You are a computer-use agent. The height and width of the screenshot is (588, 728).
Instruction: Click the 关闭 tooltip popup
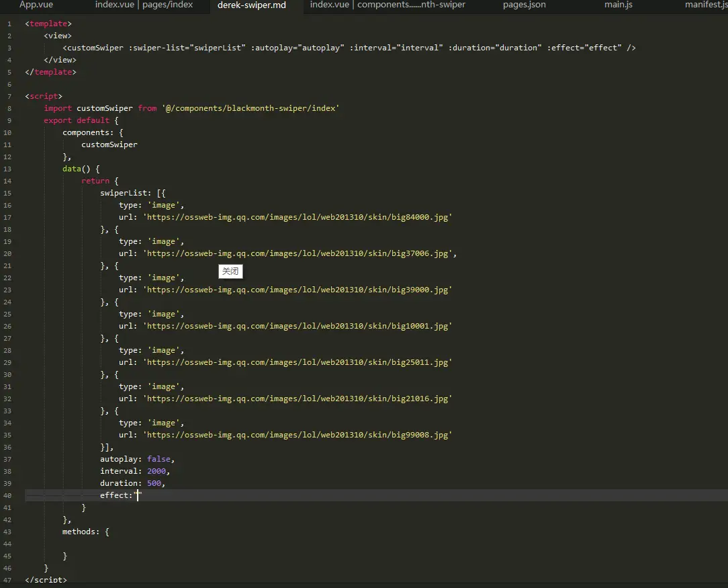(x=230, y=271)
